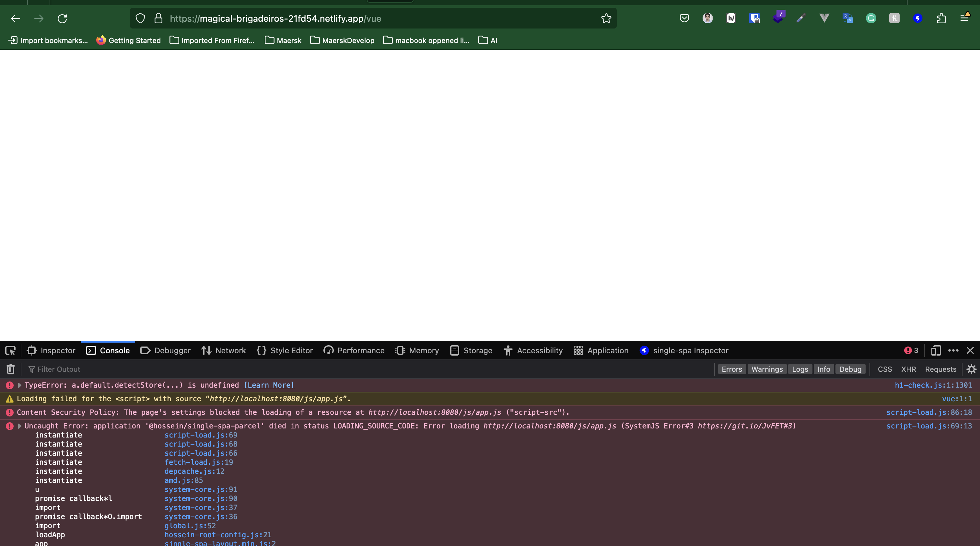
Task: Switch to the Memory panel
Action: pyautogui.click(x=417, y=350)
